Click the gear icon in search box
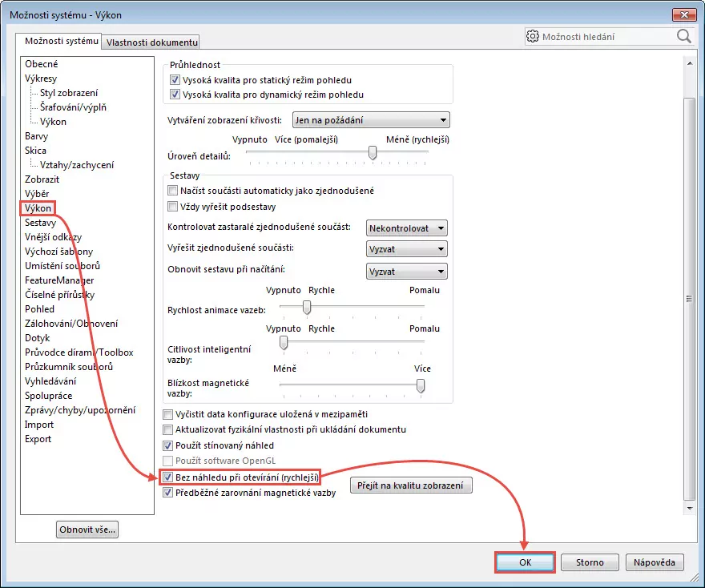The height and width of the screenshot is (588, 705). pyautogui.click(x=534, y=37)
